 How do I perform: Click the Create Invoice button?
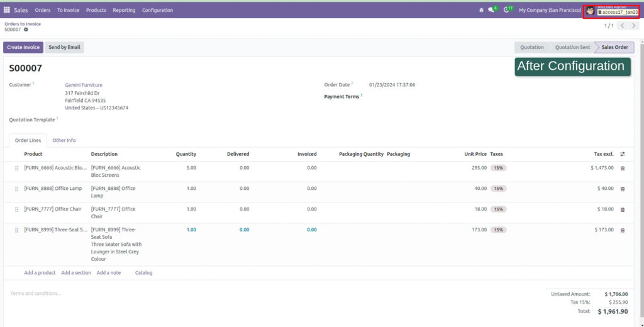[x=23, y=47]
